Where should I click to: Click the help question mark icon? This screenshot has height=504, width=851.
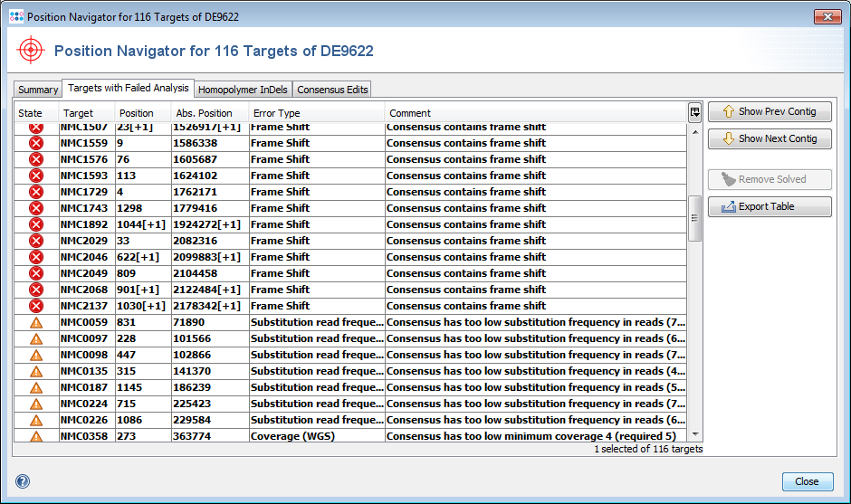tap(23, 481)
